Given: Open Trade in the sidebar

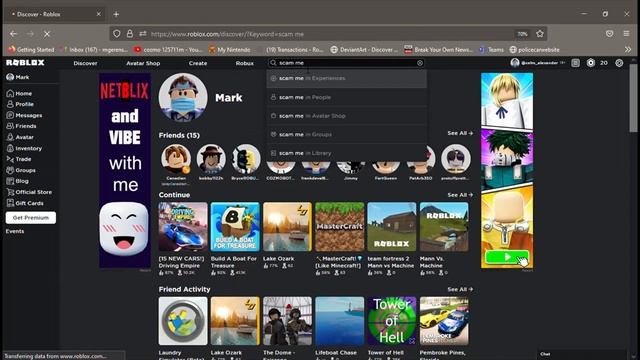Looking at the screenshot, I should coord(19,159).
